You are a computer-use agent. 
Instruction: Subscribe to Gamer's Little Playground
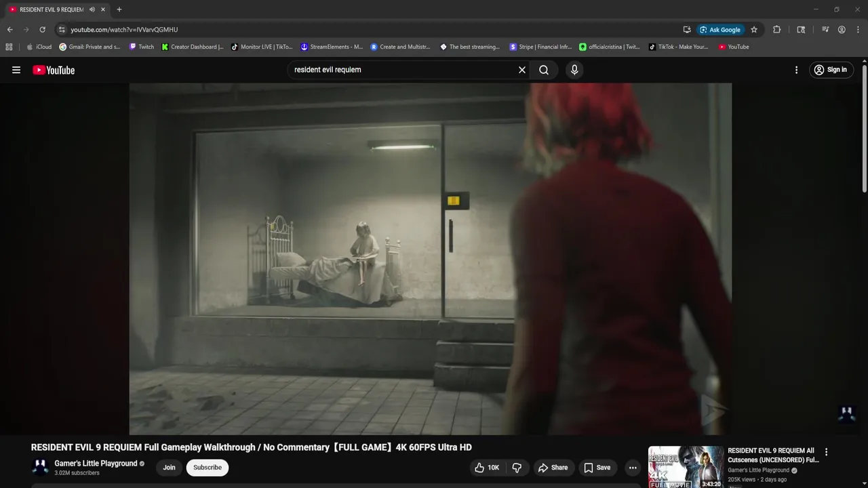click(x=208, y=468)
